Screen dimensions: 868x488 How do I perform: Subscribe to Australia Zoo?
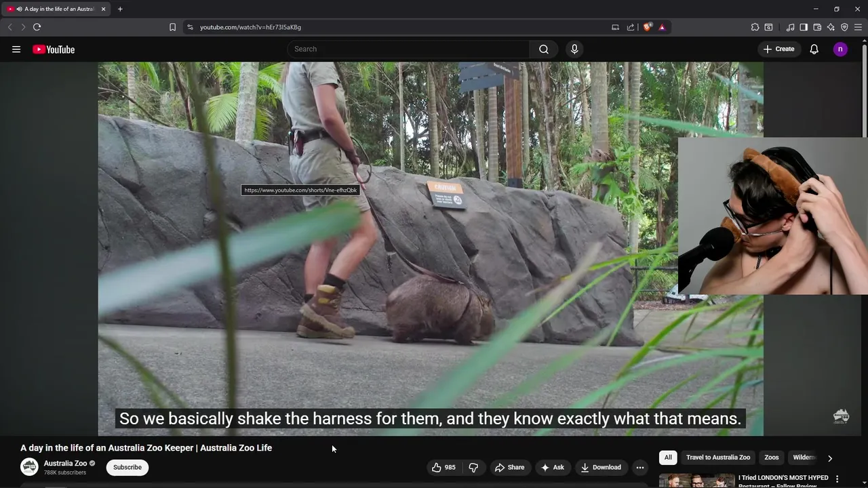pyautogui.click(x=127, y=467)
